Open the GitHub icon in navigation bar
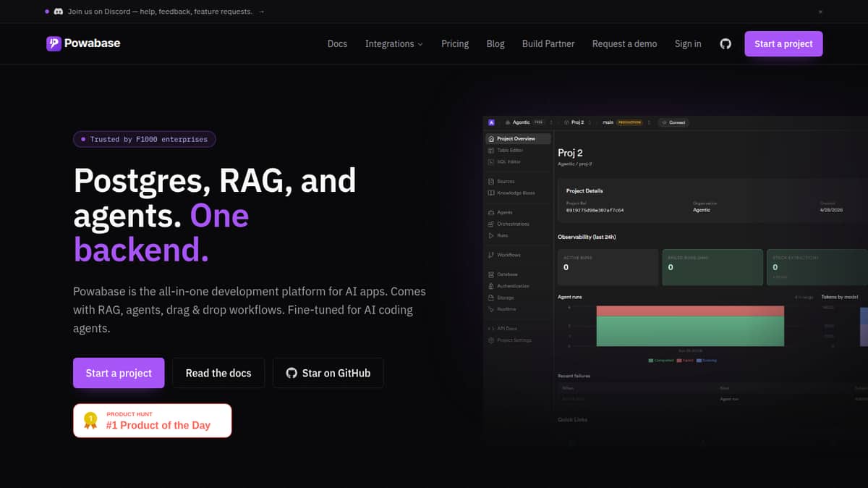868x488 pixels. coord(726,43)
